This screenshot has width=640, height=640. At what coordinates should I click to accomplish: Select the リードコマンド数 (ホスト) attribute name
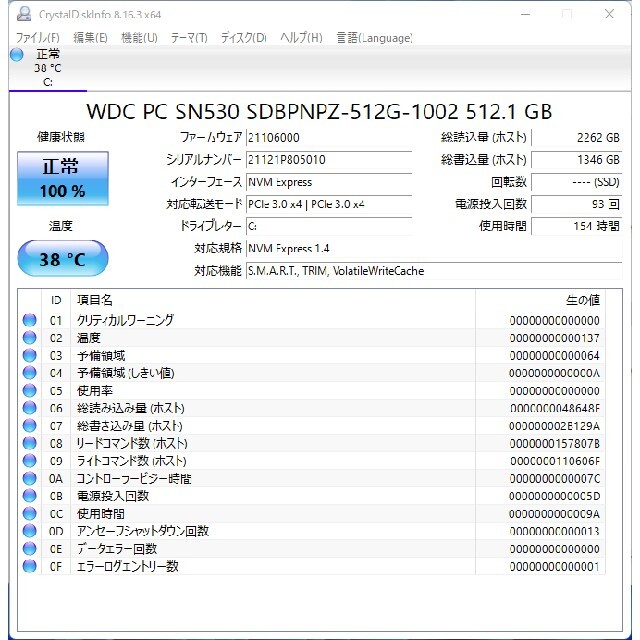click(132, 443)
